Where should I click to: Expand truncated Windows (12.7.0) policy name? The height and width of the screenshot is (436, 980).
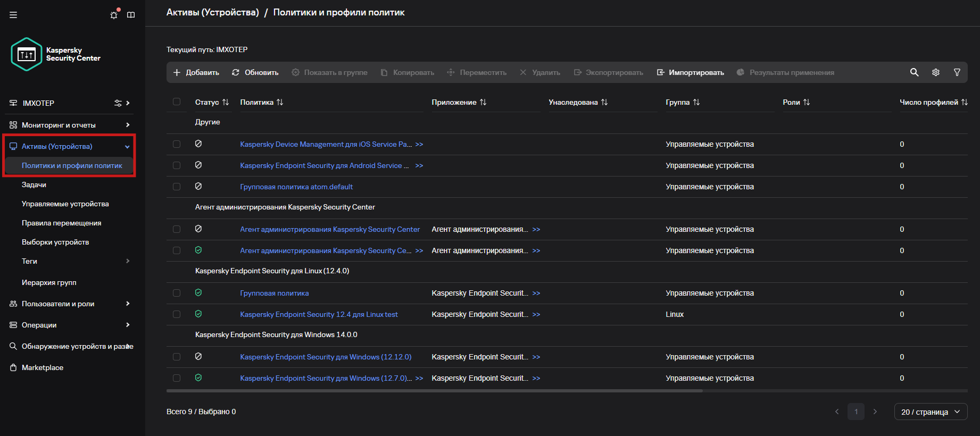coord(419,378)
